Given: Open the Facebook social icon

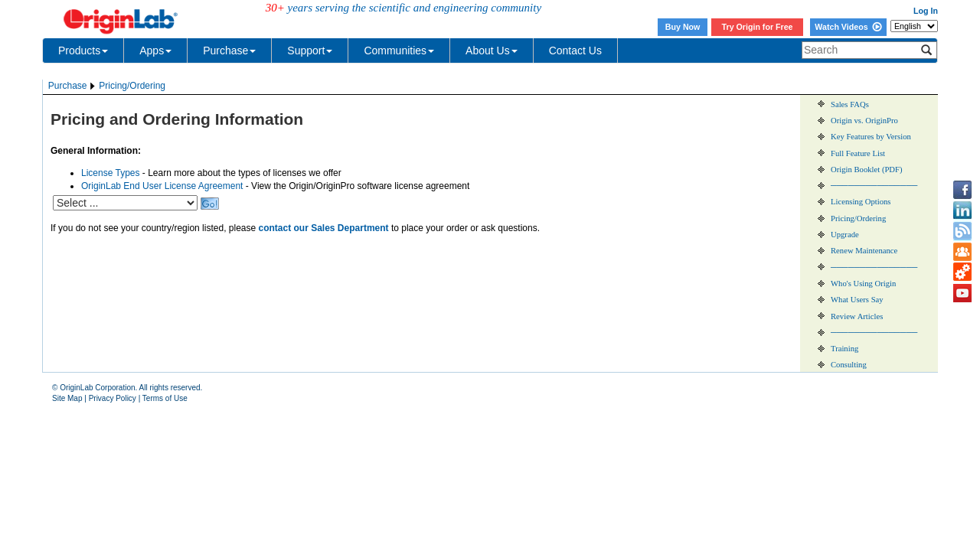Looking at the screenshot, I should click(962, 190).
